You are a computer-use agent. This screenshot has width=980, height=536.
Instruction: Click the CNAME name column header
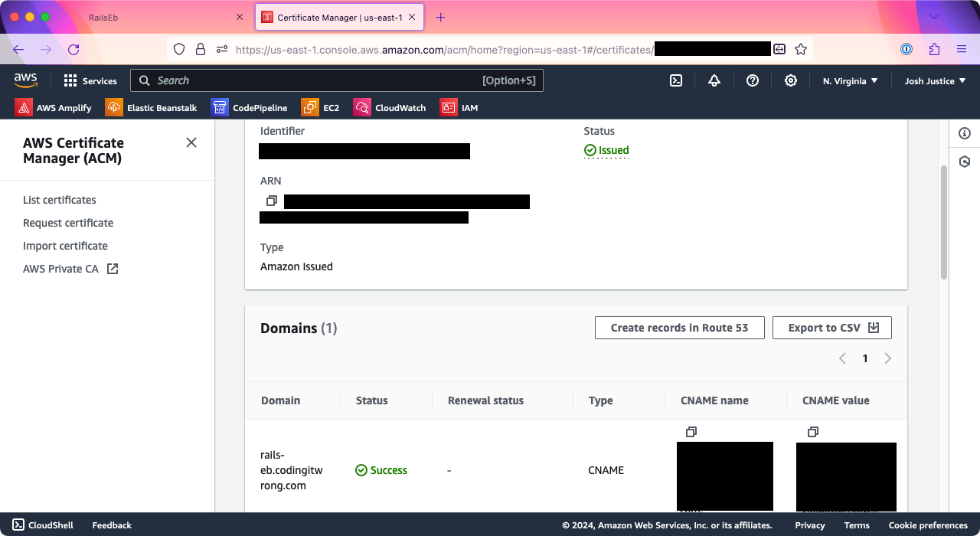(714, 400)
